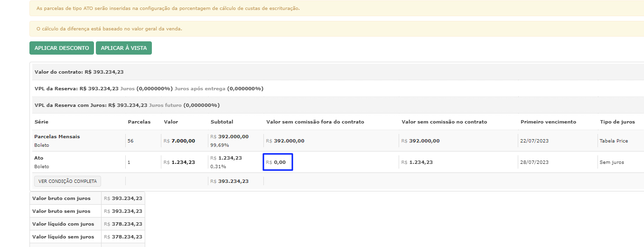The height and width of the screenshot is (247, 644).
Task: Click Valor bruto sem juros label
Action: 61,211
